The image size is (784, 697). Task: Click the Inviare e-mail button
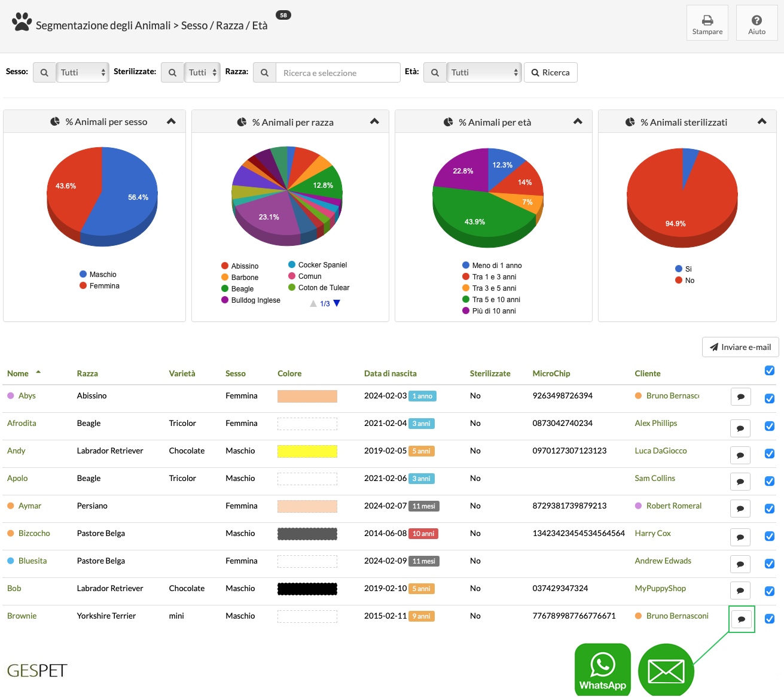click(x=740, y=347)
